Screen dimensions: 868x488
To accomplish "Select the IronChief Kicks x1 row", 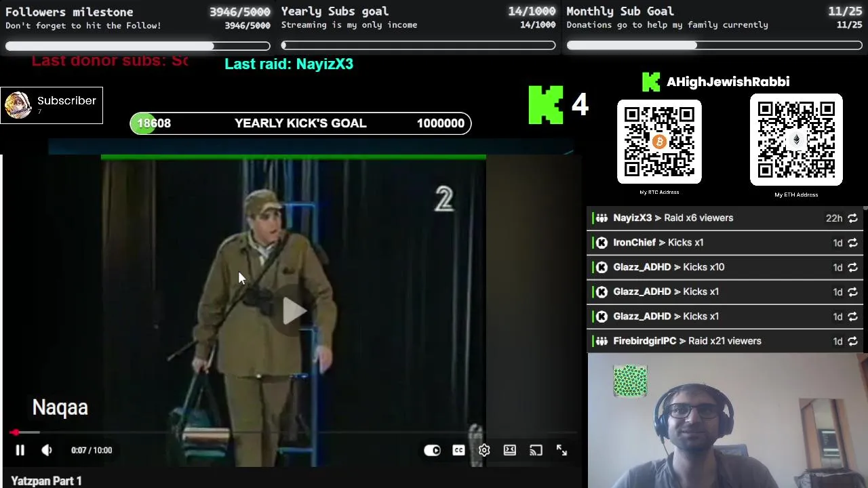I will coord(725,243).
